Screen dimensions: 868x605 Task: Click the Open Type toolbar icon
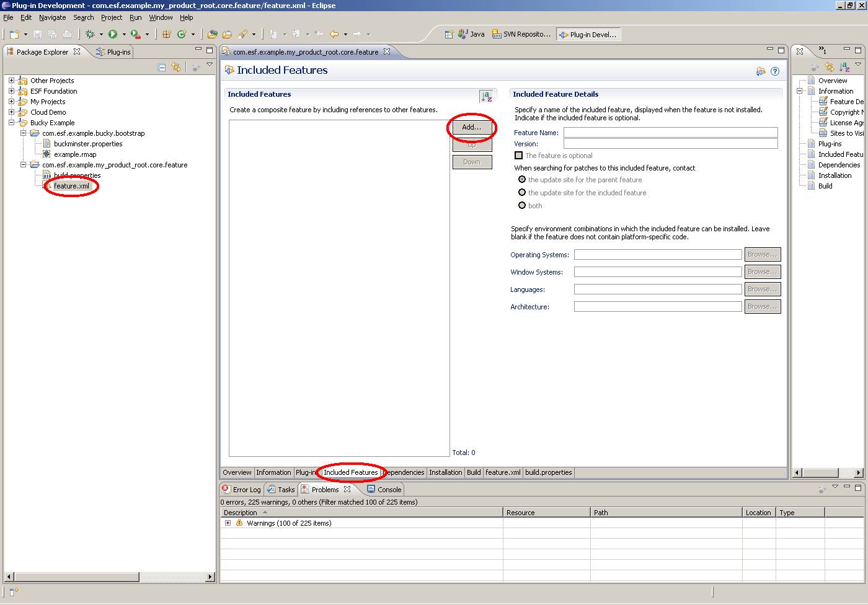(213, 34)
